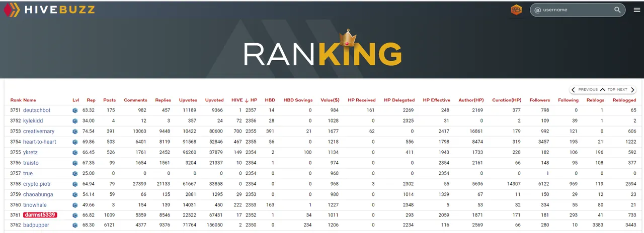Sort table by Author(HP) column

click(471, 100)
